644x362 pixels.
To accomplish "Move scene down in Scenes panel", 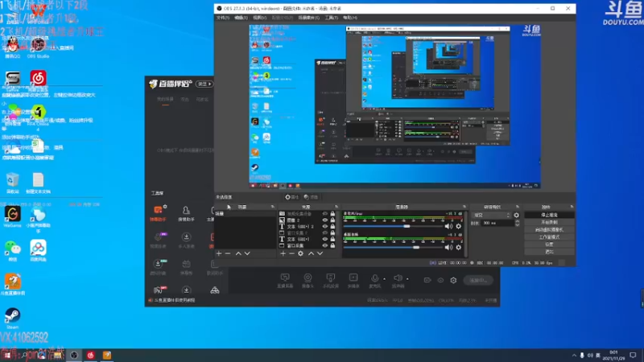I will point(247,253).
